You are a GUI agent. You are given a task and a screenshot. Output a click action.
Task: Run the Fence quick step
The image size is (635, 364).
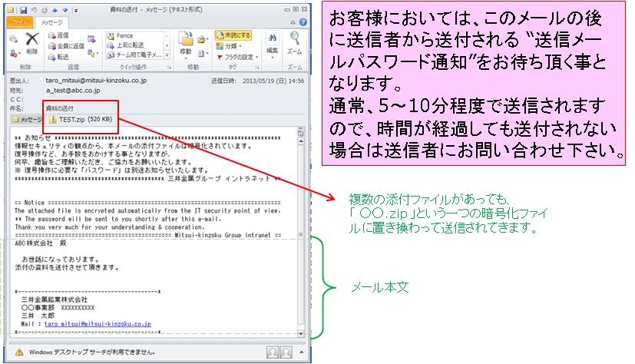(120, 35)
